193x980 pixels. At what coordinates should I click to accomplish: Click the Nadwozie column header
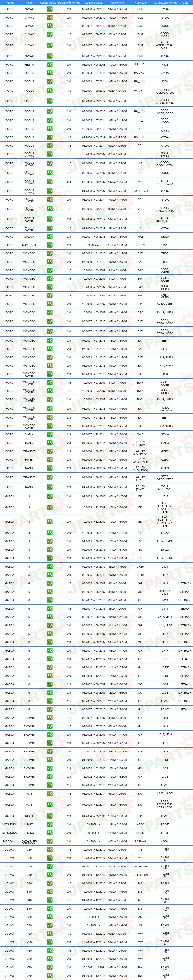(x=140, y=3)
